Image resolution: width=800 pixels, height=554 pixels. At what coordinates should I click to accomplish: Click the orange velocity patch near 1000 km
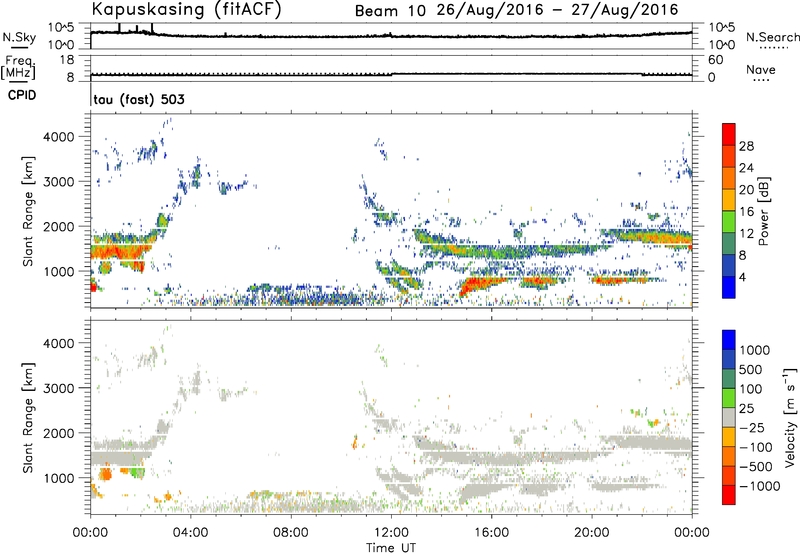pos(106,474)
